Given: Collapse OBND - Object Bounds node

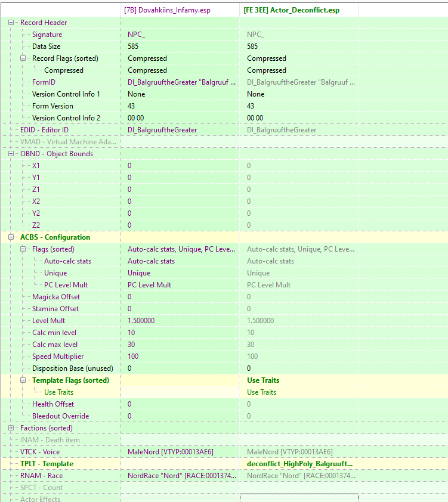Looking at the screenshot, I should [11, 154].
